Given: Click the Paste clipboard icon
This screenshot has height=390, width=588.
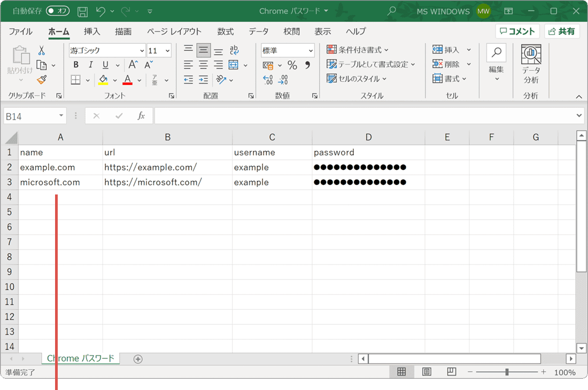Looking at the screenshot, I should coord(21,56).
